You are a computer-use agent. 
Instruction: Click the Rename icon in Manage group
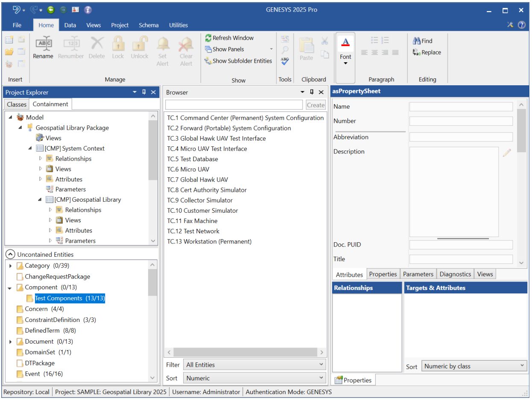click(x=43, y=44)
